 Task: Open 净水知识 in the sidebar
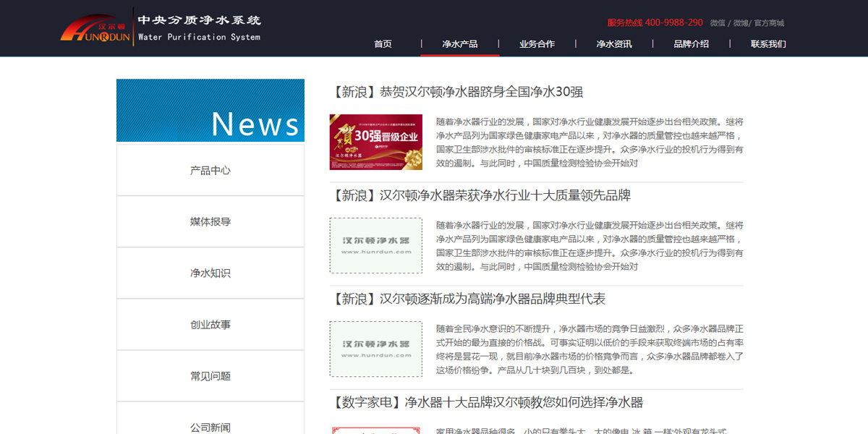click(210, 273)
